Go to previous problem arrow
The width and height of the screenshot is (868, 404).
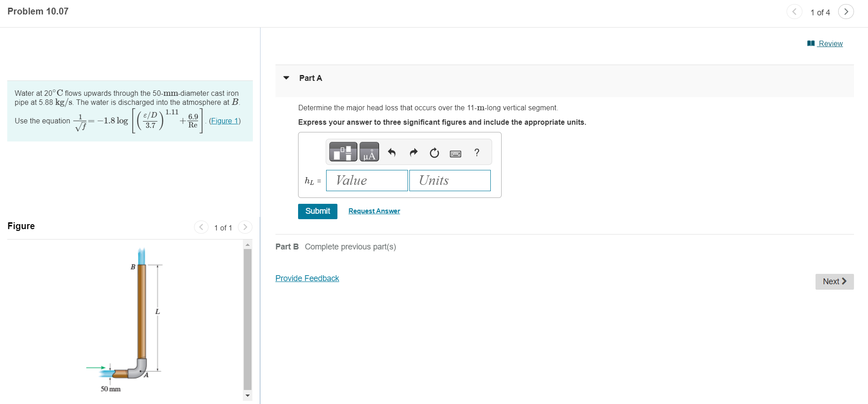[x=794, y=12]
